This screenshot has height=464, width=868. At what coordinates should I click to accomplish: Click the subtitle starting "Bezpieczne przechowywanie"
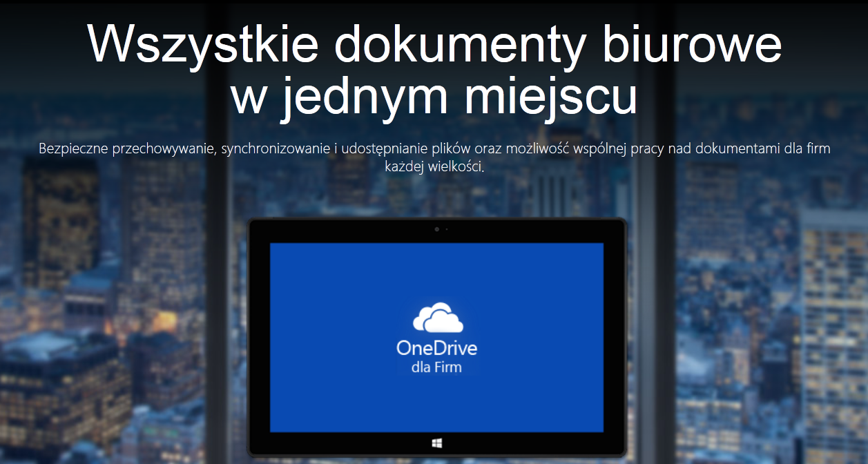(x=434, y=157)
